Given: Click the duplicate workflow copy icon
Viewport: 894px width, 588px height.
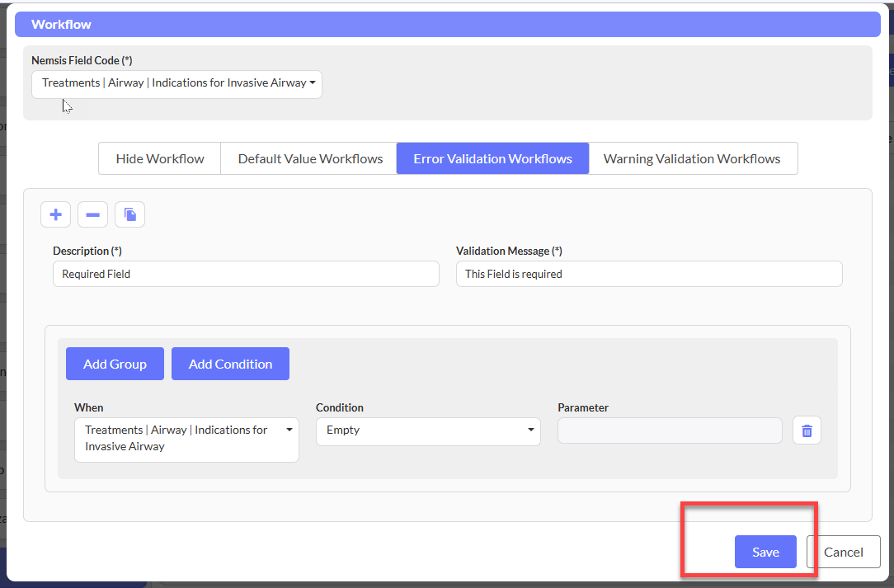Looking at the screenshot, I should click(129, 214).
